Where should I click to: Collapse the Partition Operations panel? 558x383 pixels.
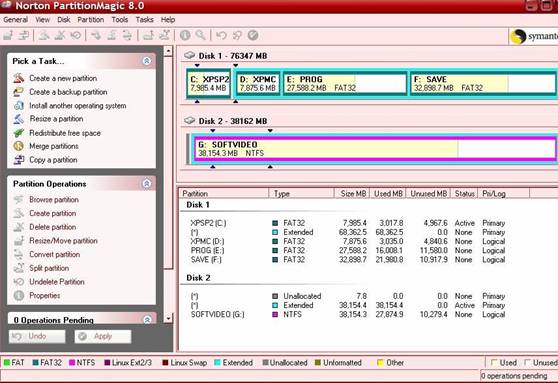[x=147, y=184]
